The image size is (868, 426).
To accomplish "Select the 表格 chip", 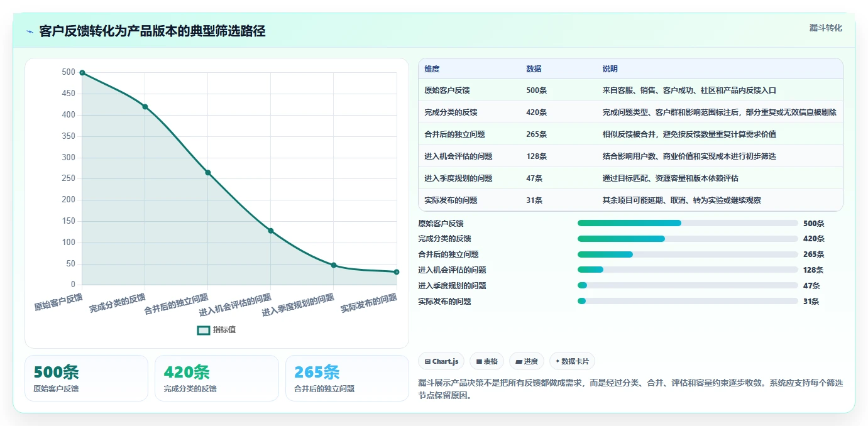I will [487, 361].
